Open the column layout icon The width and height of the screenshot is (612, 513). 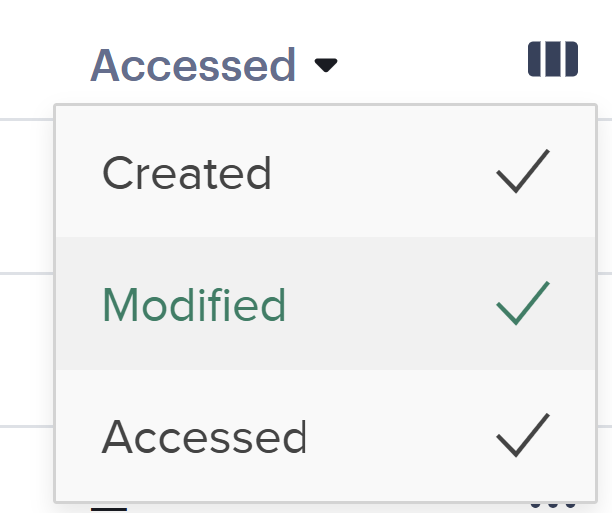coord(552,59)
